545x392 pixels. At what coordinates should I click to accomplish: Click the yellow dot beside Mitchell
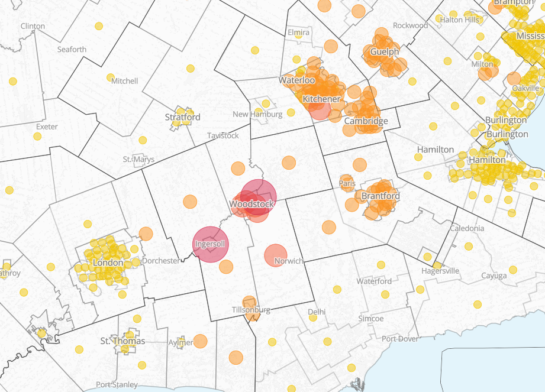(x=111, y=77)
